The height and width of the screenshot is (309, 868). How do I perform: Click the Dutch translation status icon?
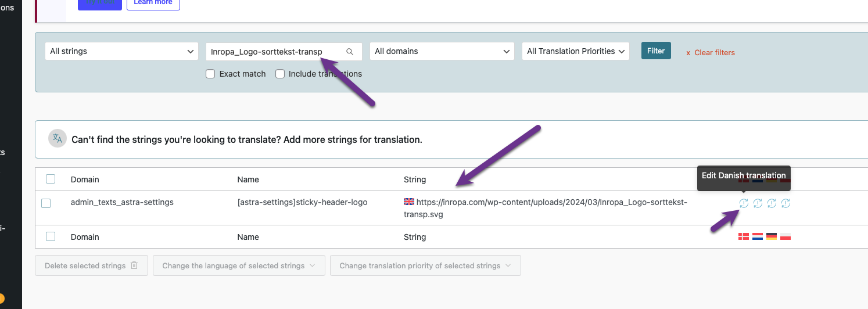(x=758, y=203)
